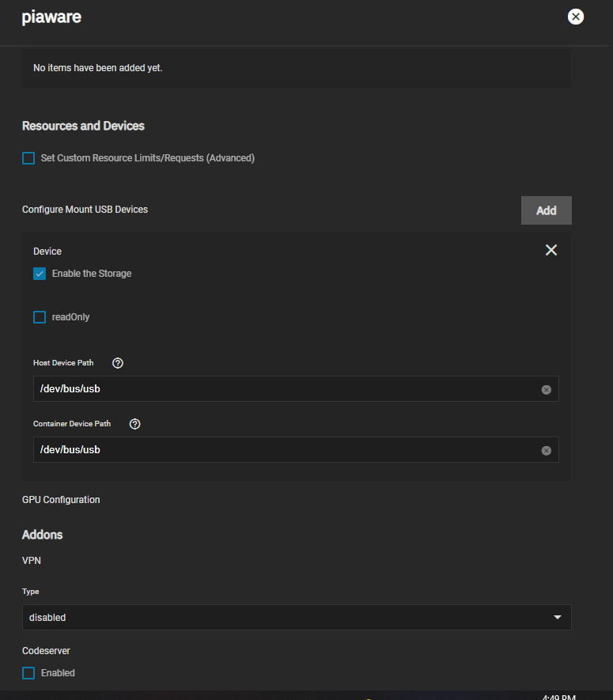Click the VPN Type dropdown arrow
613x700 pixels.
pos(557,618)
